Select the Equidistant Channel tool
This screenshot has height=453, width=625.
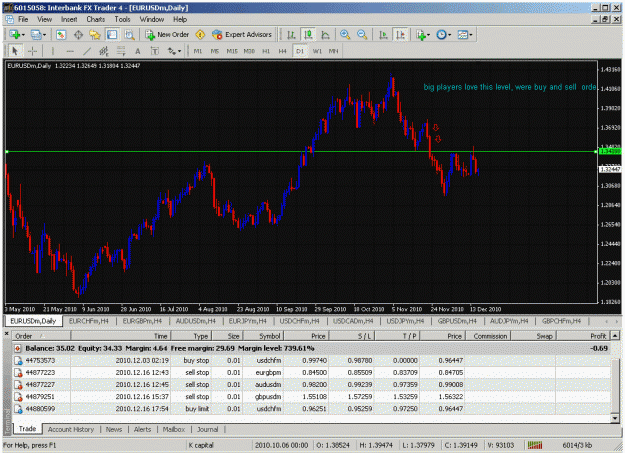(104, 51)
